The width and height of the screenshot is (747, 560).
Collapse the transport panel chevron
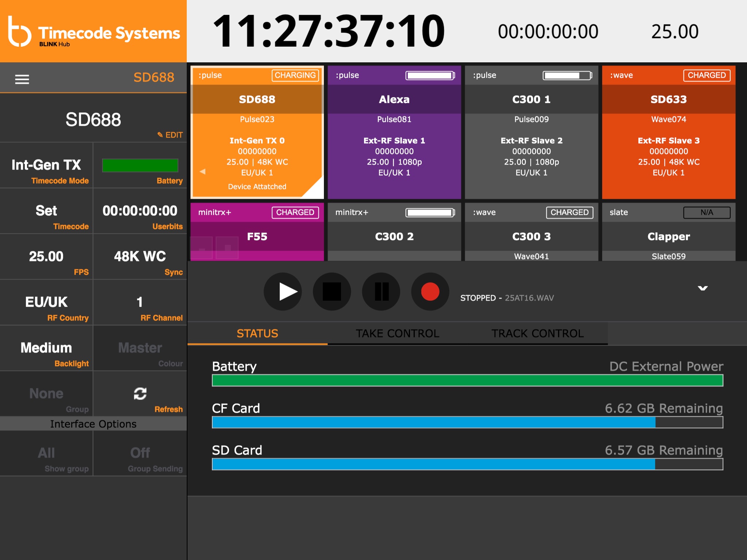click(x=703, y=288)
